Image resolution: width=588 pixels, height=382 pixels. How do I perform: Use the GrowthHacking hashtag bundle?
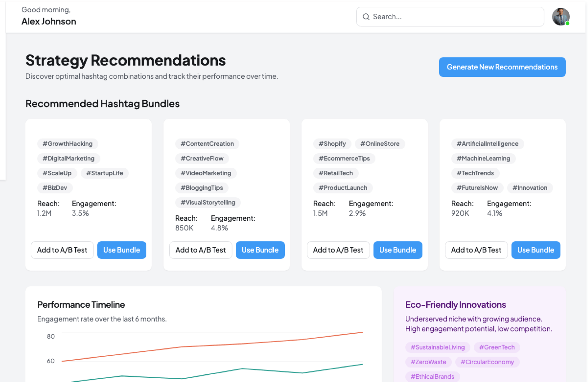(122, 250)
